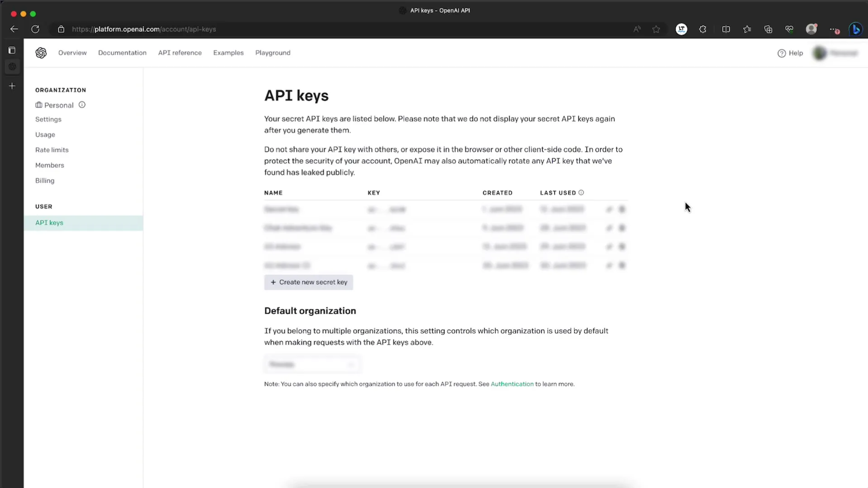
Task: Open the Settings and more three-dot menu
Action: pyautogui.click(x=834, y=29)
